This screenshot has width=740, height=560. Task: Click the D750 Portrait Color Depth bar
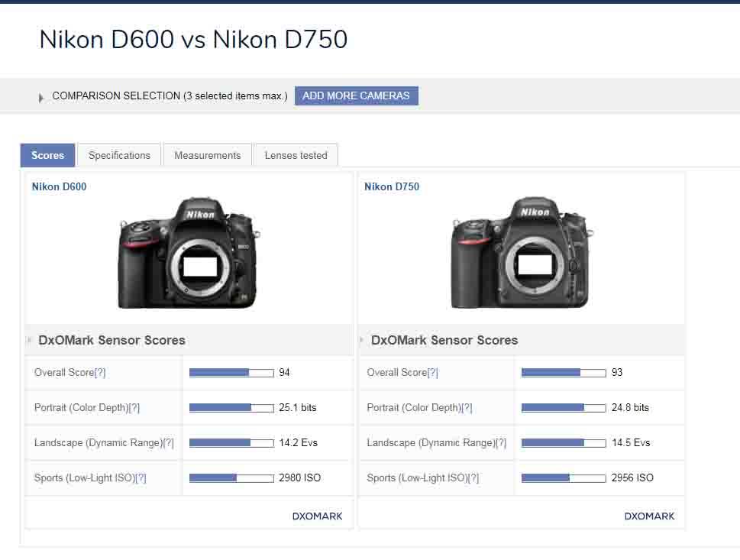click(x=564, y=408)
